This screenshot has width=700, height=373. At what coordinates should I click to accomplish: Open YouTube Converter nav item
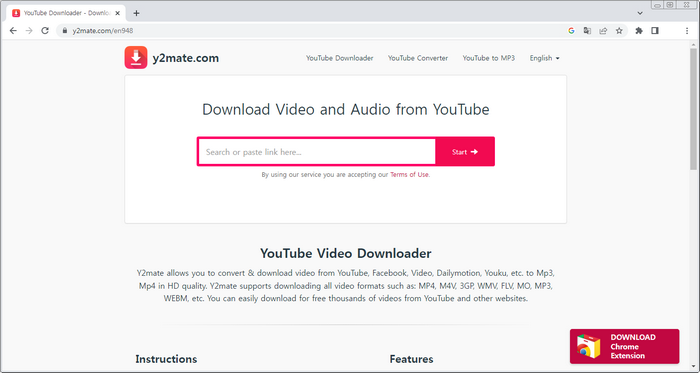coord(418,58)
